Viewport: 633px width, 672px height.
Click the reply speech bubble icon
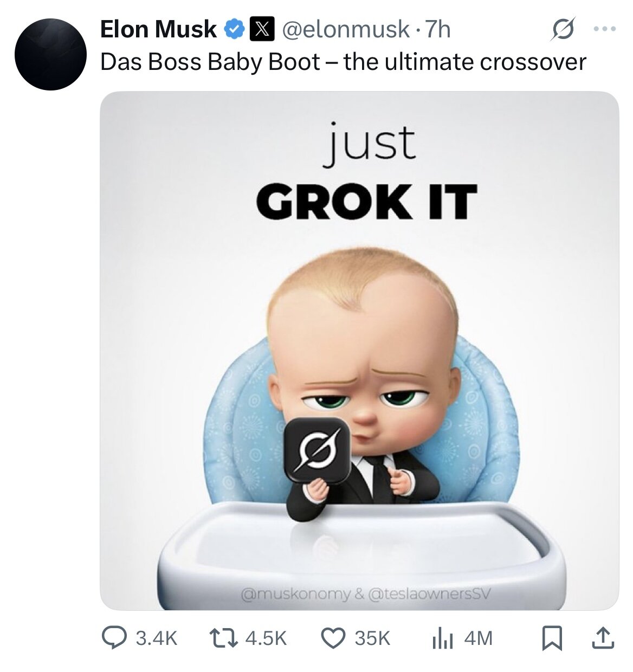click(x=114, y=638)
